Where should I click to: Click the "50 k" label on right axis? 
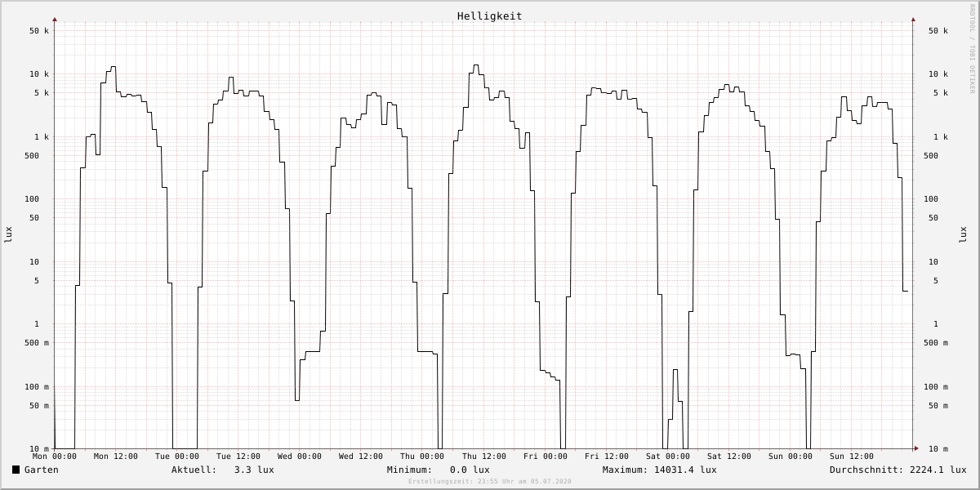pyautogui.click(x=938, y=31)
